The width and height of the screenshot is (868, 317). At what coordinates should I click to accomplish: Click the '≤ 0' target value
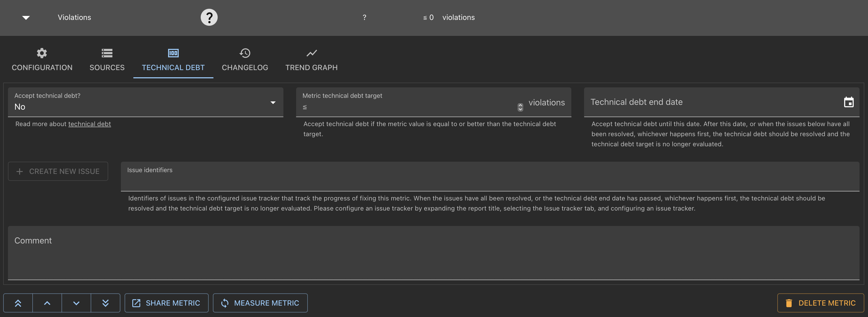tap(428, 17)
